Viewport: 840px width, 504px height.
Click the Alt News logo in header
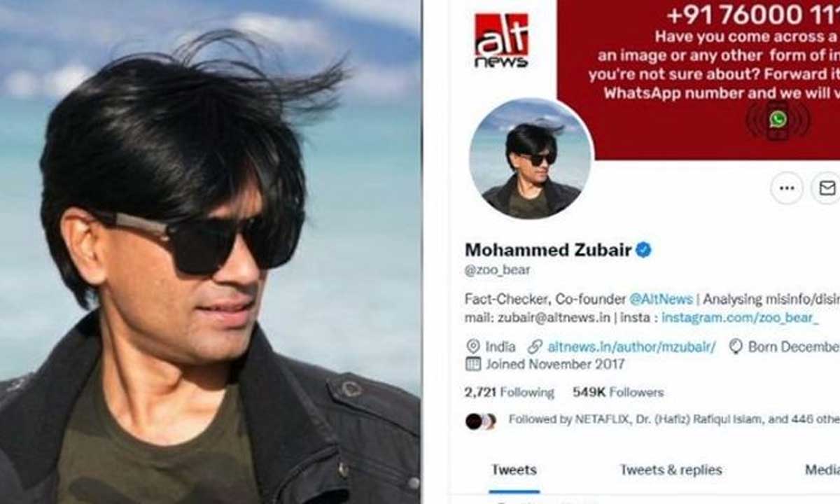(x=501, y=40)
